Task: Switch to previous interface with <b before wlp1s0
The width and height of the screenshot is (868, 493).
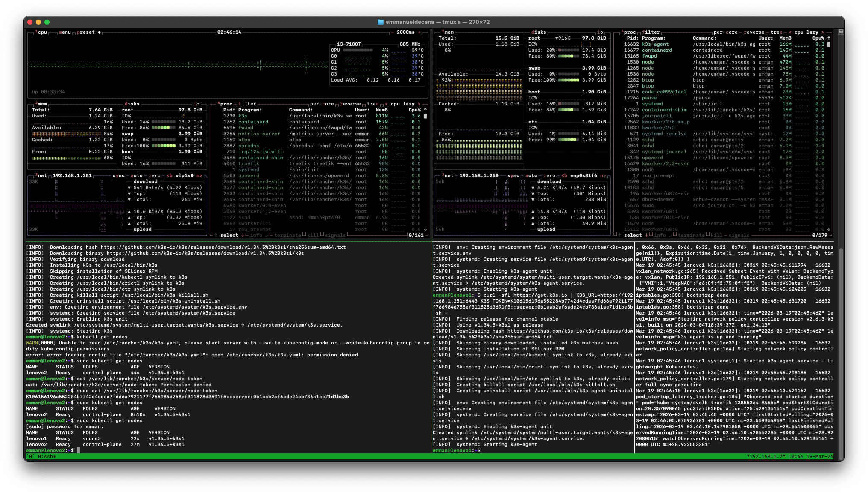Action: point(170,175)
